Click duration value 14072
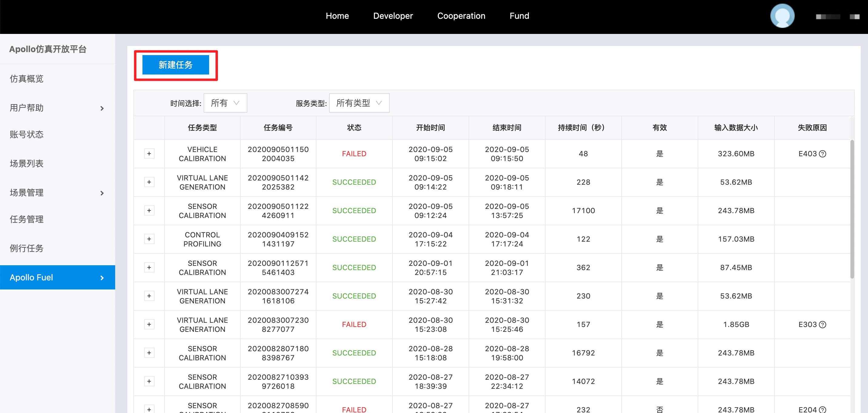 [583, 382]
